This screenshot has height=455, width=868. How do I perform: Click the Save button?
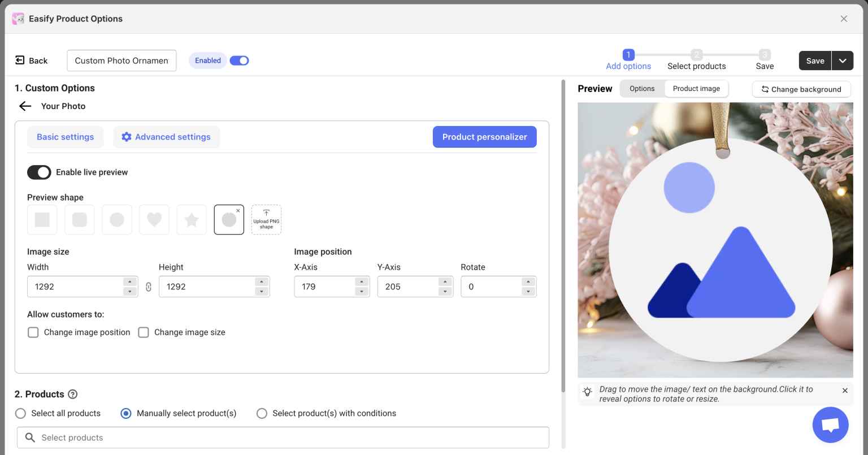click(x=815, y=60)
